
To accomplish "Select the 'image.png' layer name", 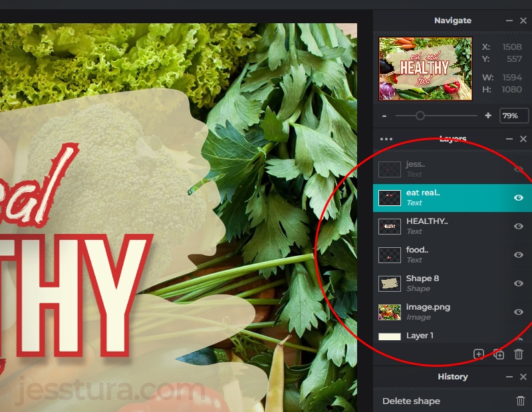I will coord(428,307).
